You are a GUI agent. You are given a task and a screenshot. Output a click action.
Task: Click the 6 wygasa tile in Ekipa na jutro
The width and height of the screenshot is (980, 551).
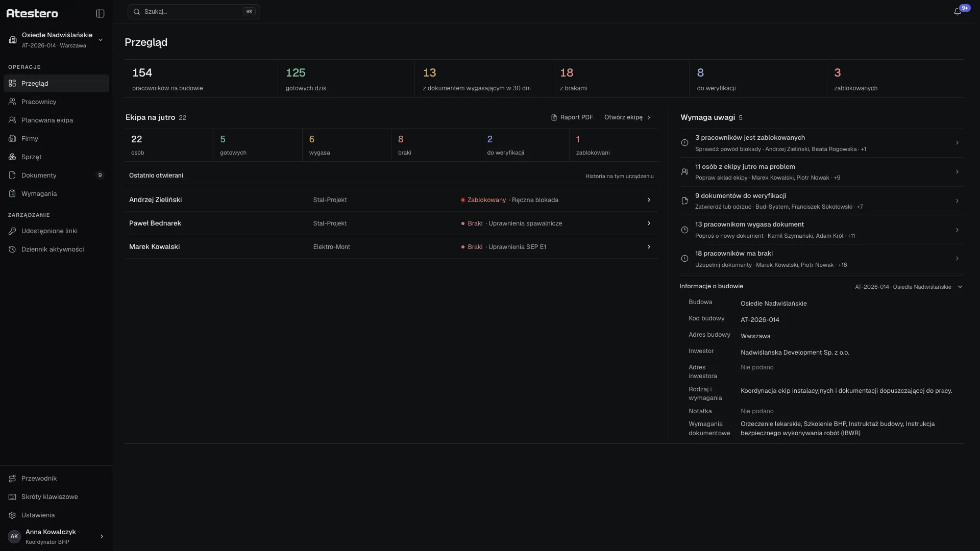click(x=347, y=145)
